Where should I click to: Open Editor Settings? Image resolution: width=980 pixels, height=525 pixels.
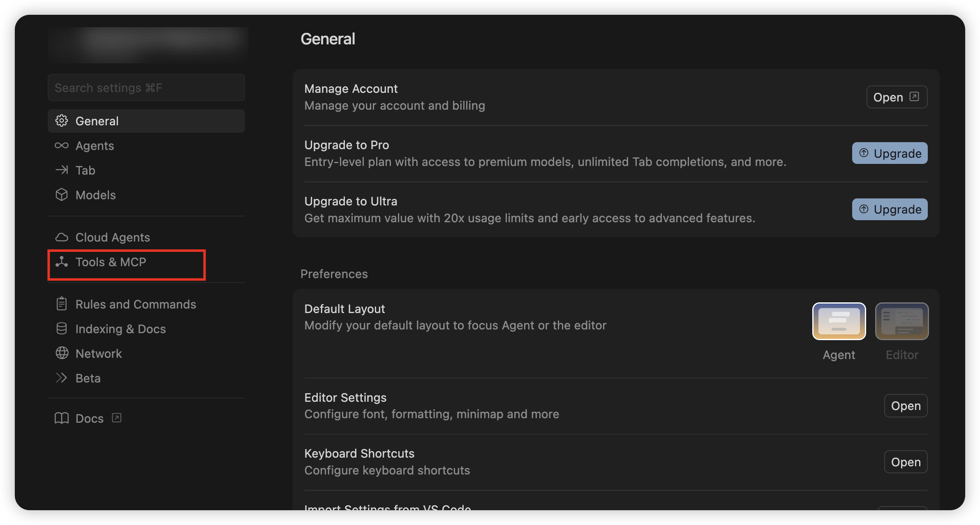pyautogui.click(x=906, y=406)
